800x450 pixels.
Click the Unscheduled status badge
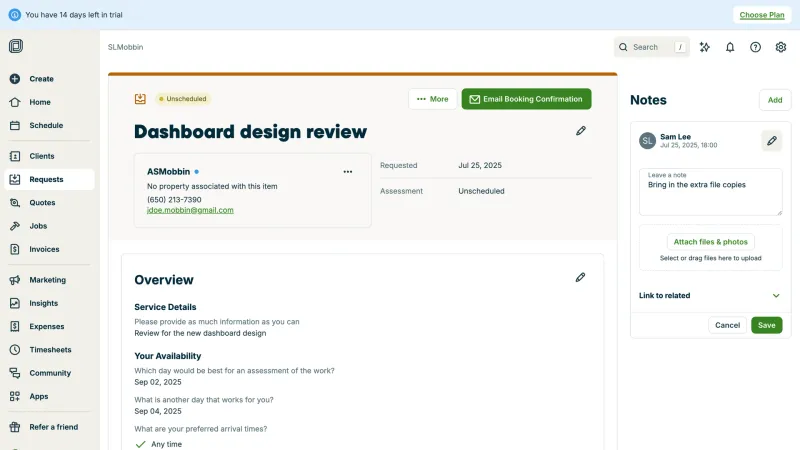pos(183,99)
